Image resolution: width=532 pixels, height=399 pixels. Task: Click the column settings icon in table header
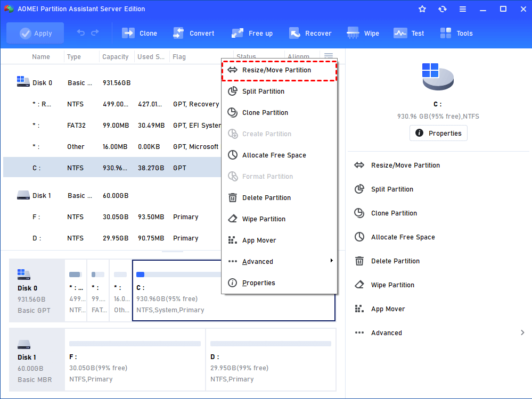click(329, 56)
